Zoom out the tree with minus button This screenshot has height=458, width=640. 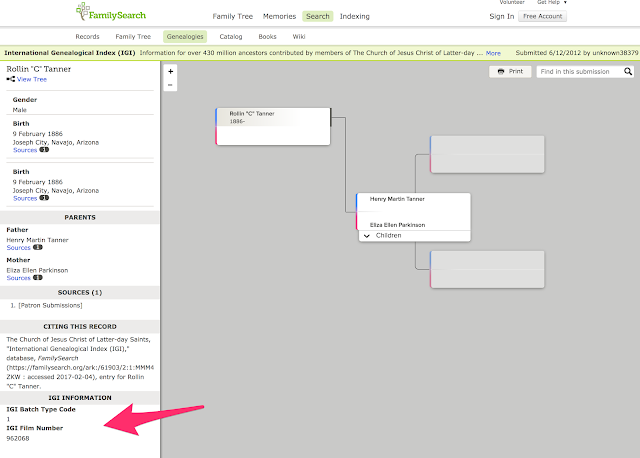pyautogui.click(x=171, y=85)
